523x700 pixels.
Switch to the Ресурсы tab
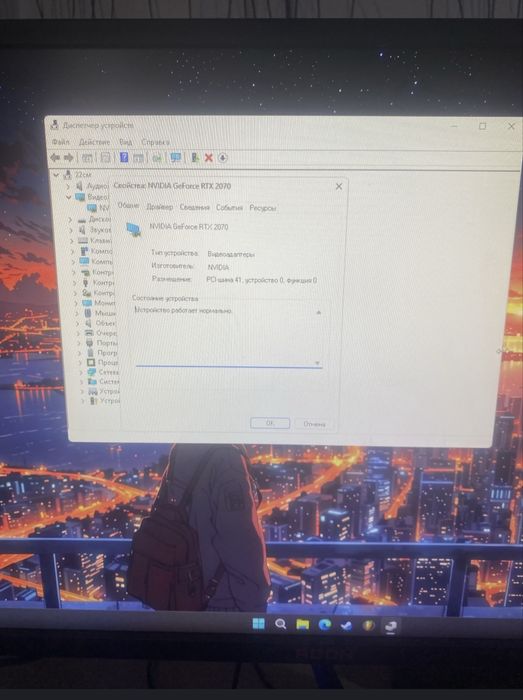pos(263,208)
